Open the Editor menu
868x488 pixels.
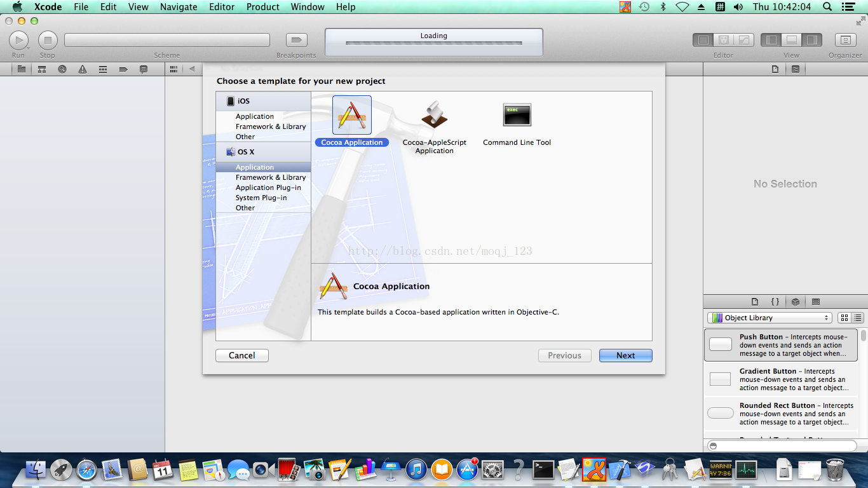[222, 6]
